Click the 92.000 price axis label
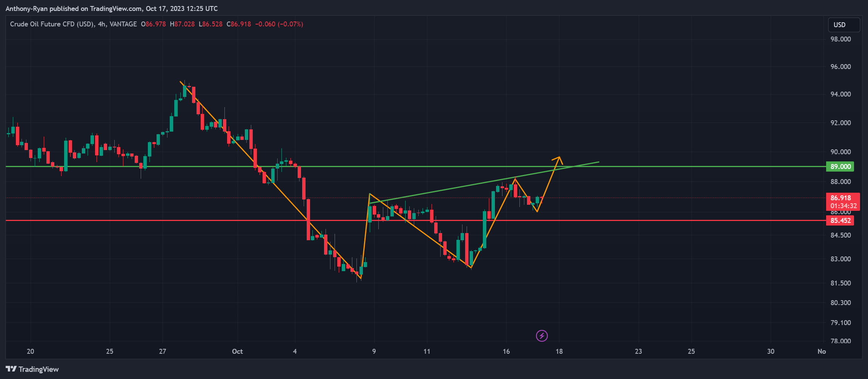The image size is (868, 379). (x=840, y=123)
